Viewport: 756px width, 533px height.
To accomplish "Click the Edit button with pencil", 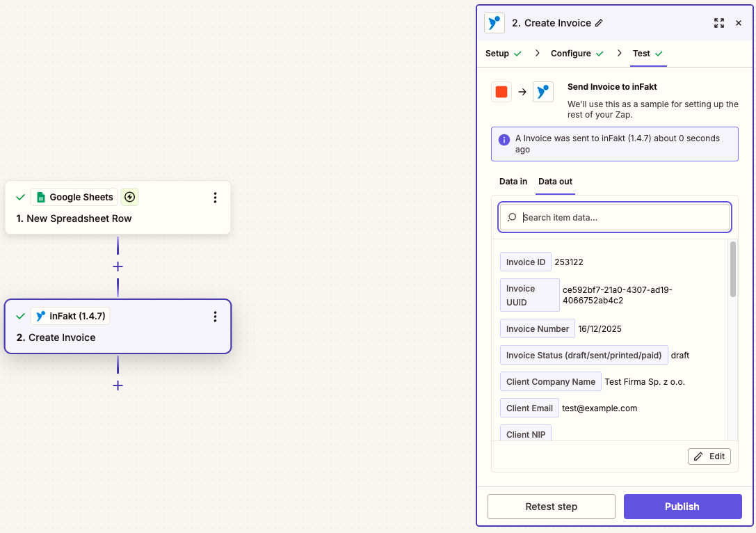I will coord(709,456).
